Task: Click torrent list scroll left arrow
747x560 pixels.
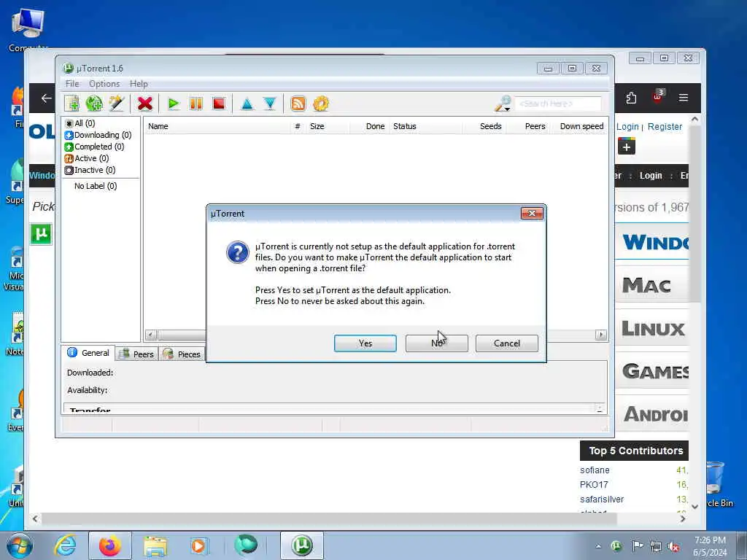Action: [150, 335]
